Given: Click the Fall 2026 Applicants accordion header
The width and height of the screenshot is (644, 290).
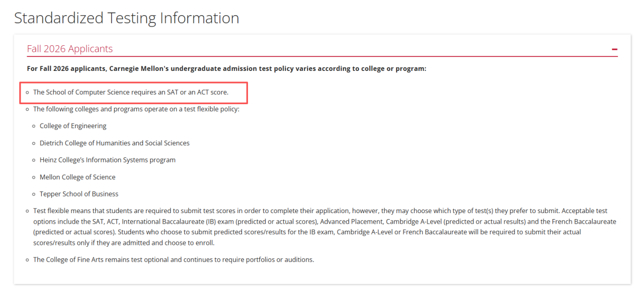Looking at the screenshot, I should pos(322,49).
